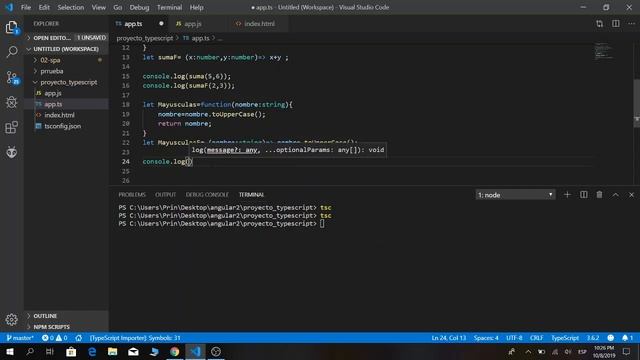Screen dimensions: 640x360
Task: Click the Open Changes compare icon in editor toolbar
Action: click(599, 24)
